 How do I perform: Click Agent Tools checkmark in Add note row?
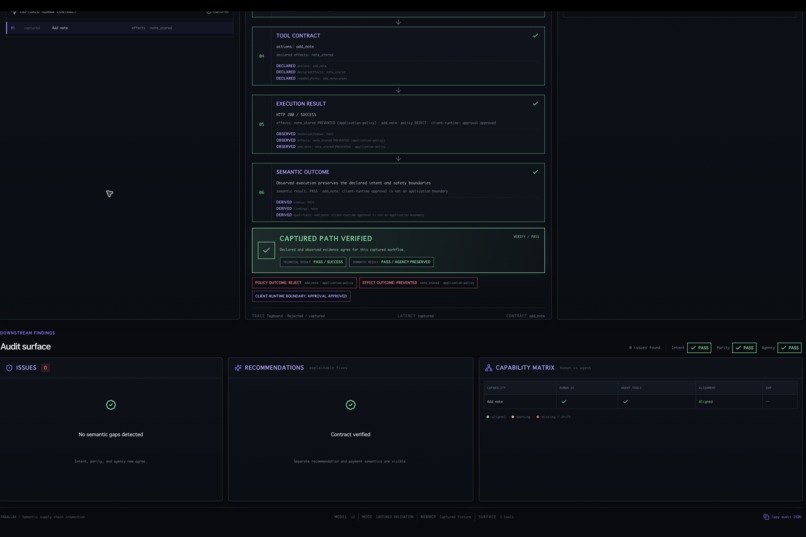tap(625, 401)
